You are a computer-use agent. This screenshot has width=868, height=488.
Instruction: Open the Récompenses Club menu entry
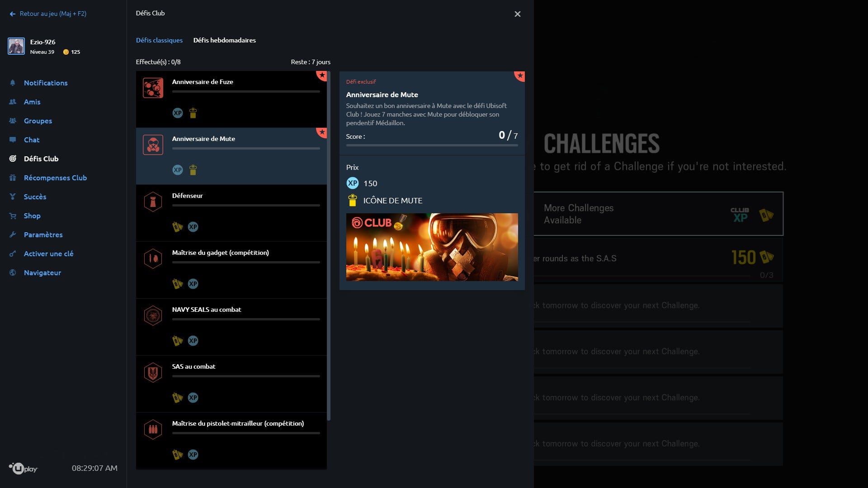tap(55, 178)
